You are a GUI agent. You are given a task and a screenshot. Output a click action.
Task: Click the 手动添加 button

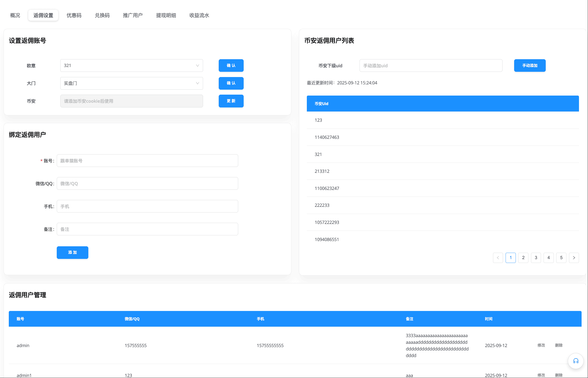pyautogui.click(x=530, y=66)
